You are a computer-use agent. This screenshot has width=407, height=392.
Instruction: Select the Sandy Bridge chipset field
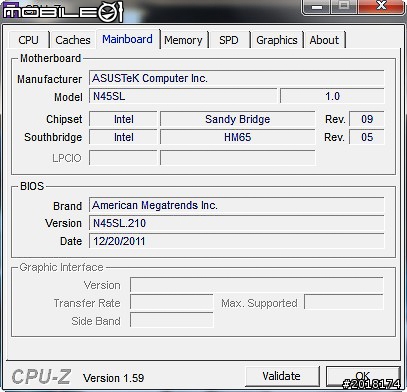[x=237, y=119]
